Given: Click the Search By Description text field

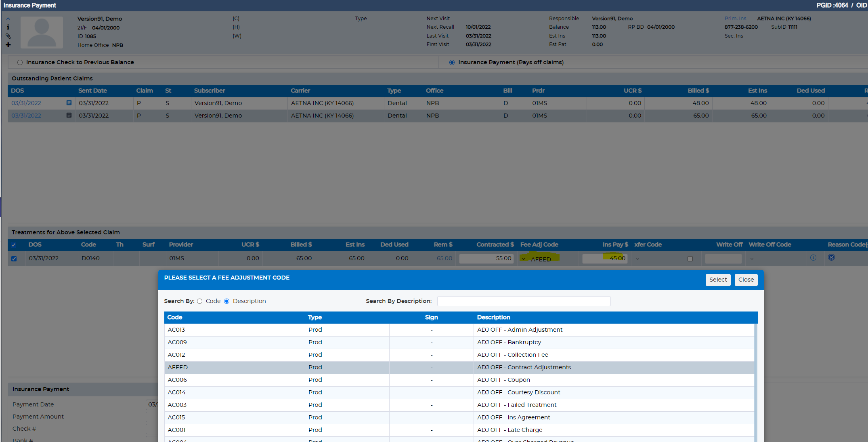Looking at the screenshot, I should coord(524,301).
